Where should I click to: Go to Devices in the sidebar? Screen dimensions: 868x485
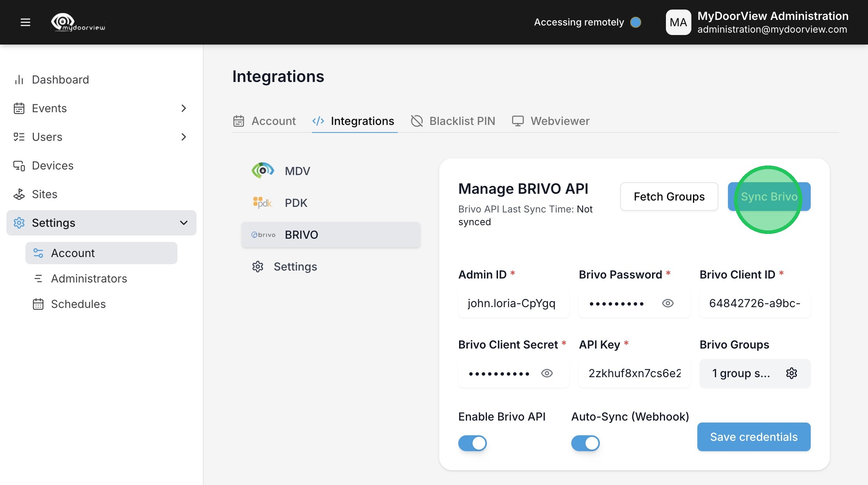point(53,166)
